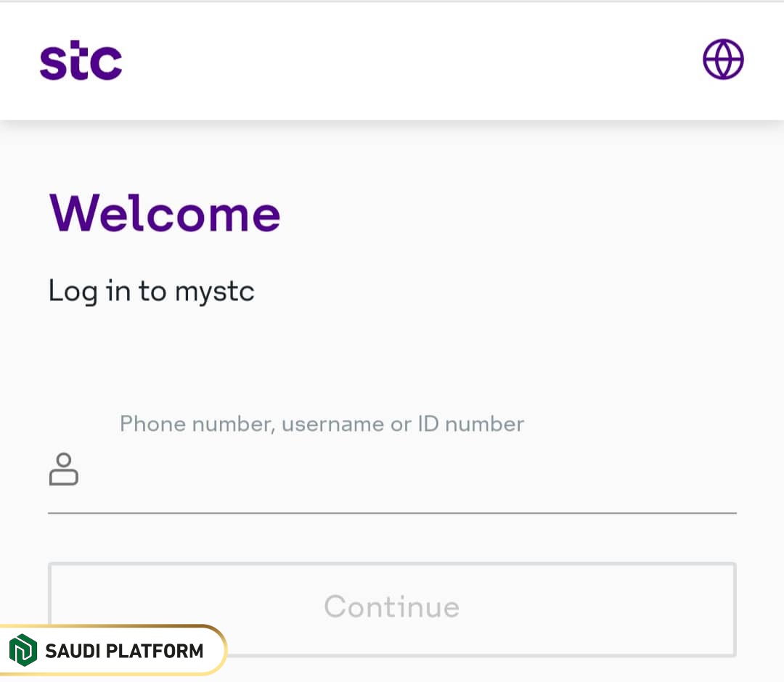784x682 pixels.
Task: Select the Log in to mystc label
Action: (x=151, y=291)
